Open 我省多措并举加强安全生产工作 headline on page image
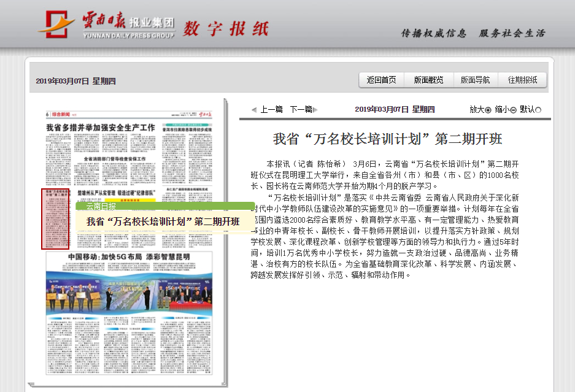The height and width of the screenshot is (392, 575). coord(101,127)
